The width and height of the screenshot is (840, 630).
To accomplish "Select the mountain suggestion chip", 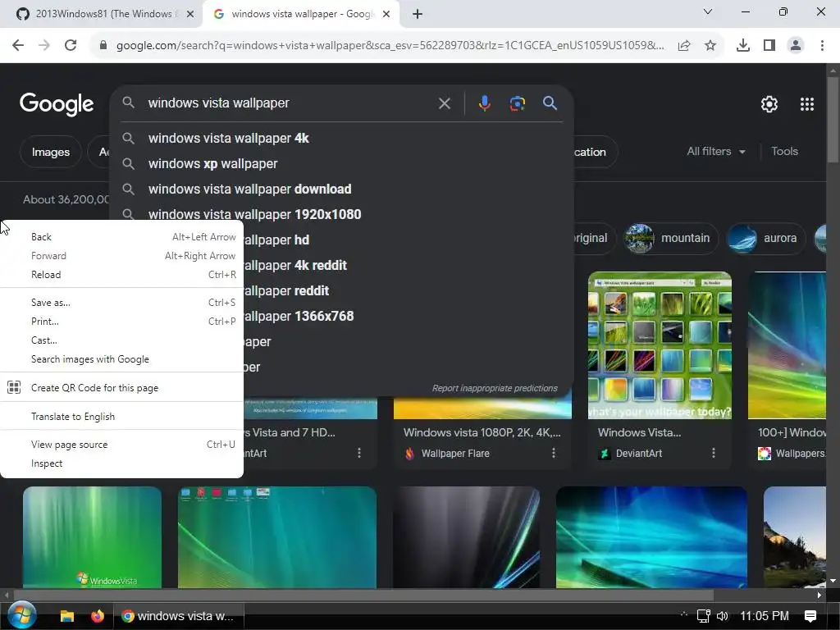I will [671, 238].
